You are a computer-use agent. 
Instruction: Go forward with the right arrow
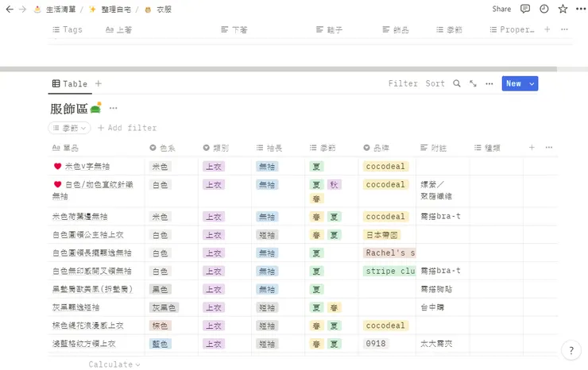[x=22, y=10]
